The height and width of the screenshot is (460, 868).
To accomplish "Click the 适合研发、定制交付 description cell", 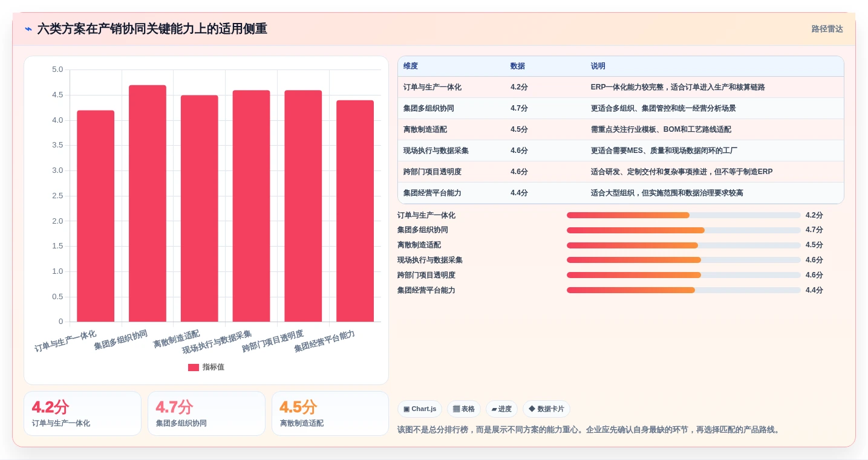I will [714, 172].
